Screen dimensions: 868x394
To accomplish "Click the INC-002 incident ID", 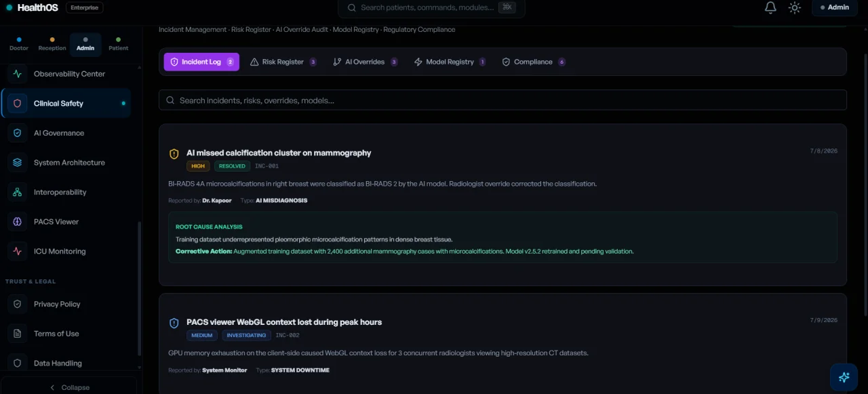I will (x=288, y=336).
